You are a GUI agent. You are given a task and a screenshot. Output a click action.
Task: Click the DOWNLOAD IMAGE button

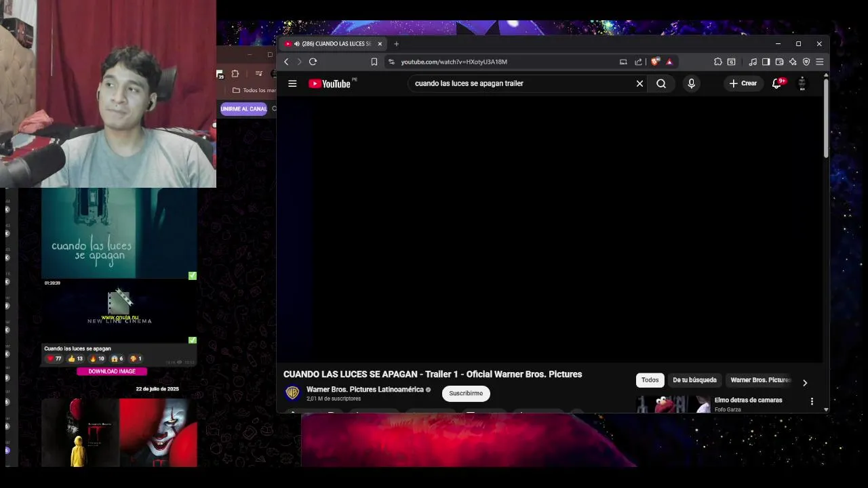tap(112, 371)
